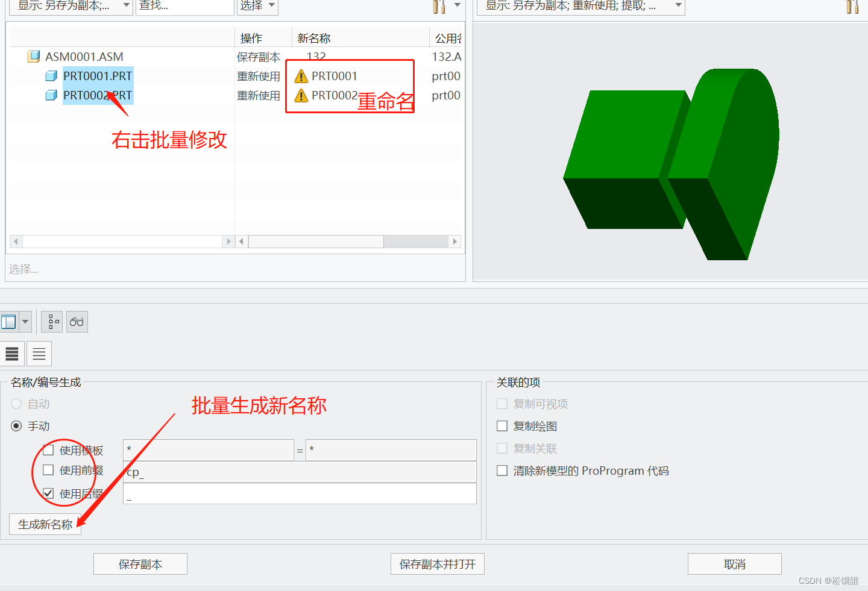Click the 操作 column header
The width and height of the screenshot is (868, 591).
coord(263,38)
